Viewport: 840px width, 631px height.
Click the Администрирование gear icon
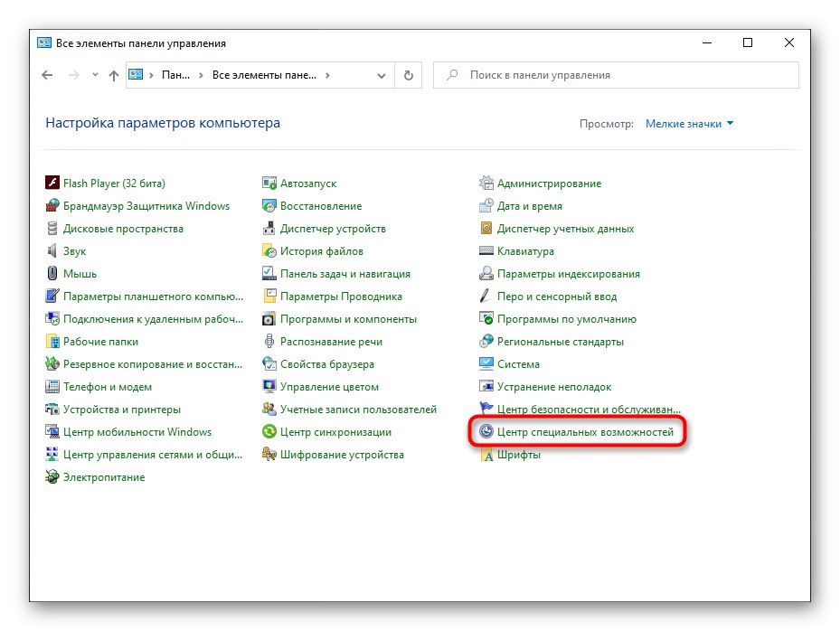[x=486, y=184]
